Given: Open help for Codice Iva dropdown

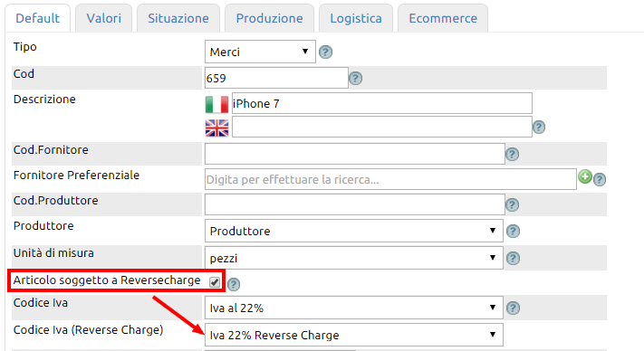Looking at the screenshot, I should coord(513,308).
